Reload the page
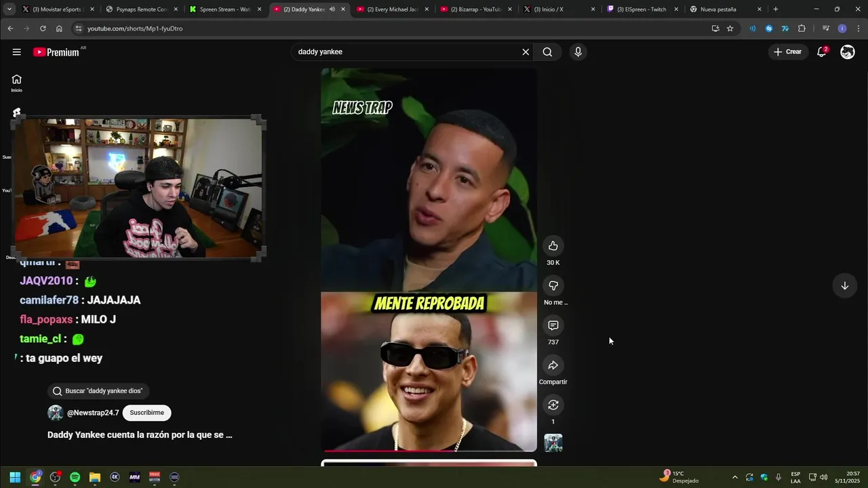The image size is (868, 488). pos(43,28)
